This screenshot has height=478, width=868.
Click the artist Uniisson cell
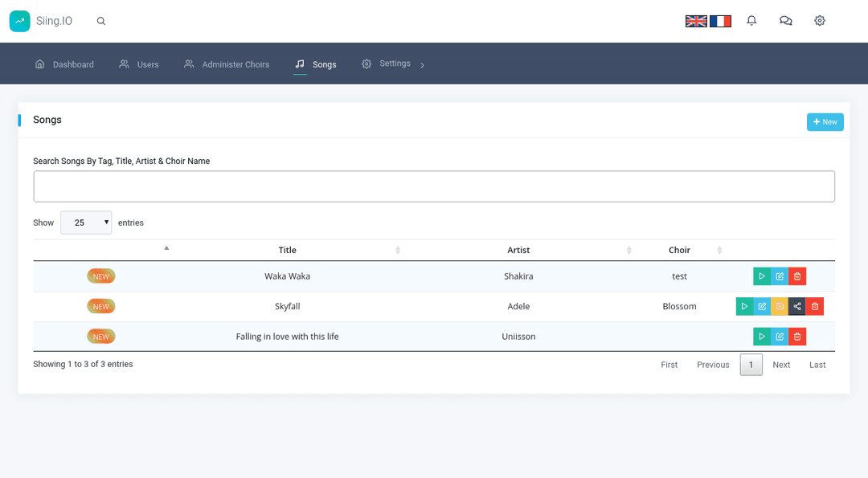click(518, 337)
